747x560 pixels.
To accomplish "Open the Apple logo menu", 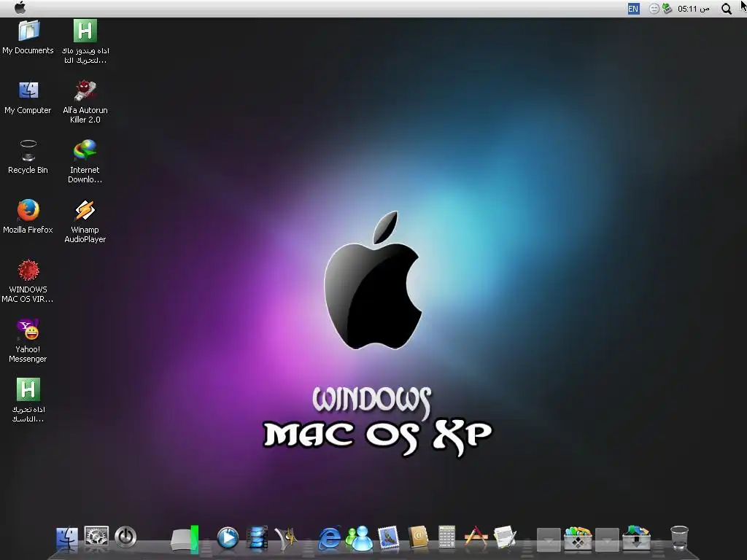I will (20, 7).
